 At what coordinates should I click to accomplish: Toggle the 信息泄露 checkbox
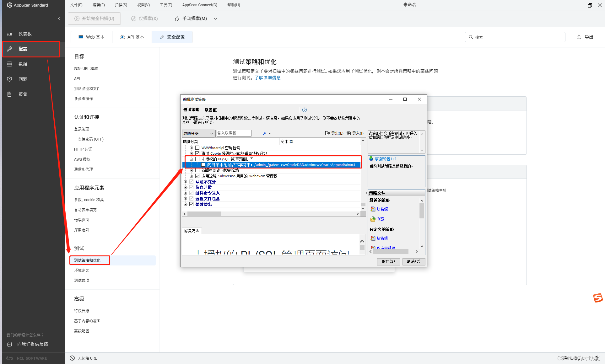192,187
